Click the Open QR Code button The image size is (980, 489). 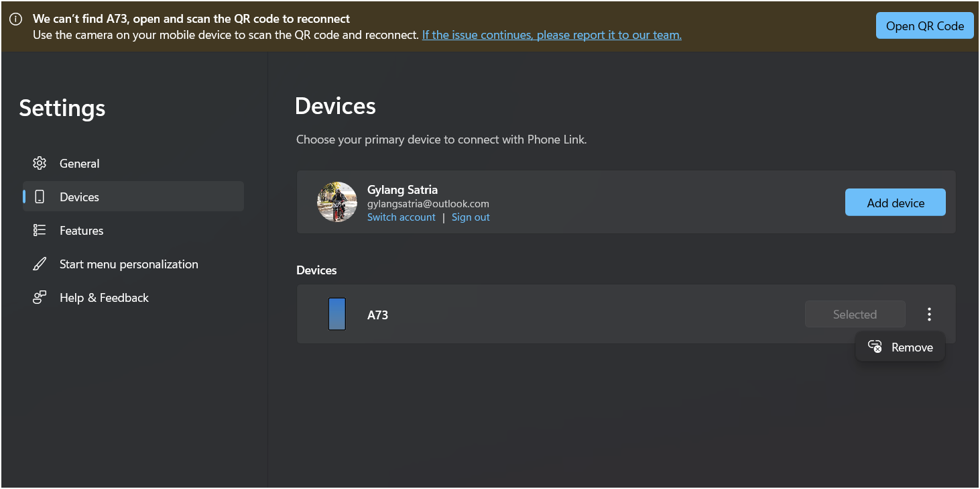coord(924,25)
